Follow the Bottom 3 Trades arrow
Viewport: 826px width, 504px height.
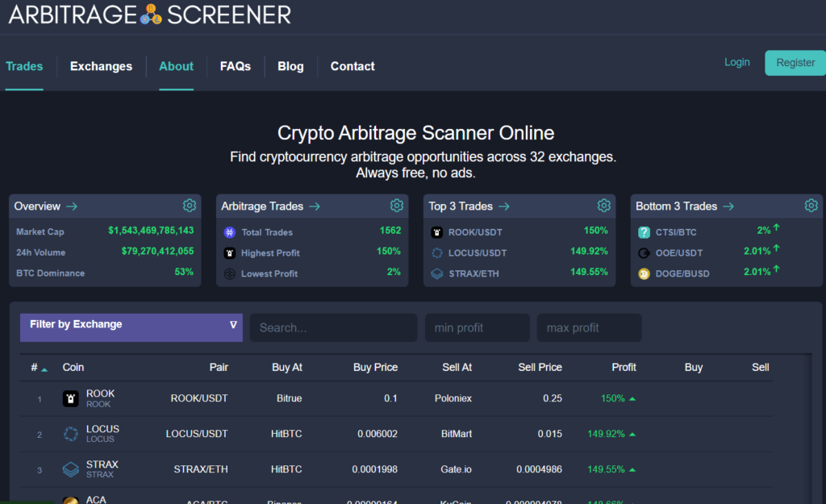(x=728, y=206)
